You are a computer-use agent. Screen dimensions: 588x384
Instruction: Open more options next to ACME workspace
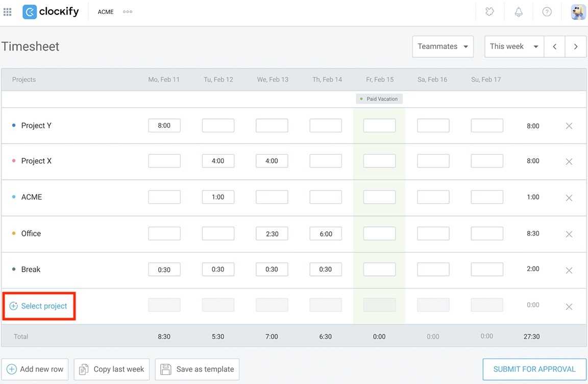(127, 12)
